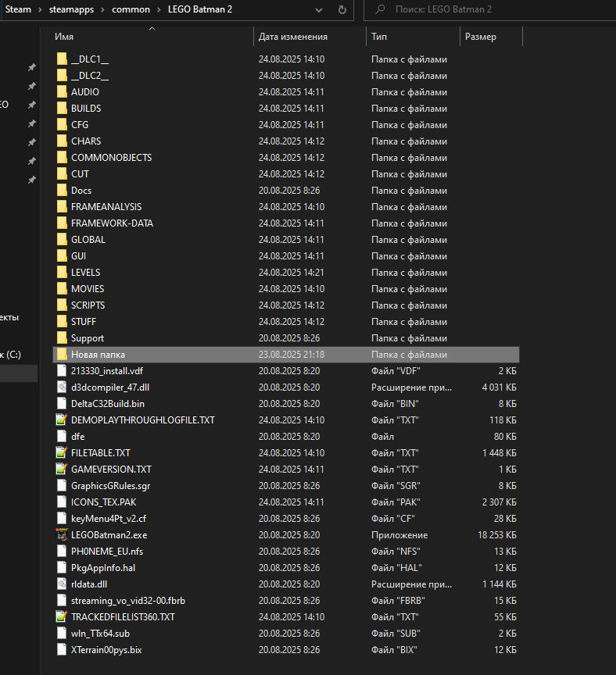This screenshot has height=675, width=616.
Task: Expand the chevron after Steam breadcrumb
Action: 40,9
